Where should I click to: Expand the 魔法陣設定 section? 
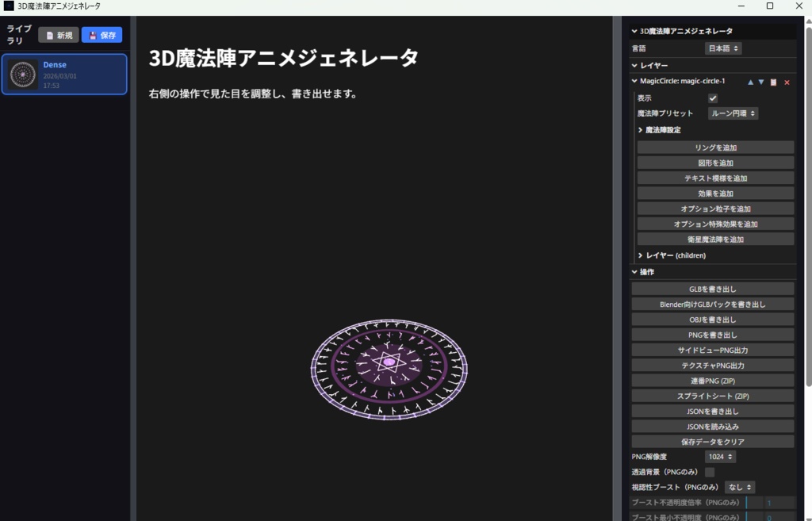click(716, 130)
